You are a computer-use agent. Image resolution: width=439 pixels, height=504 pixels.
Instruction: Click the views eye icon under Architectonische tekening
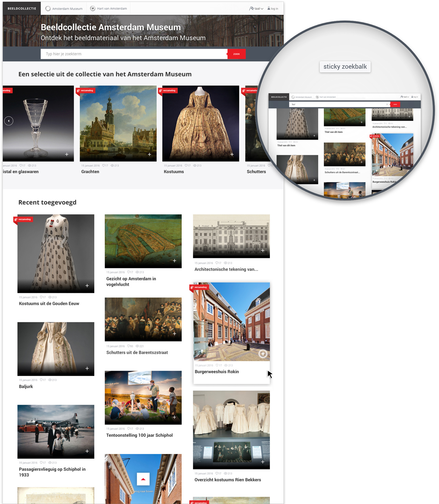pos(226,263)
